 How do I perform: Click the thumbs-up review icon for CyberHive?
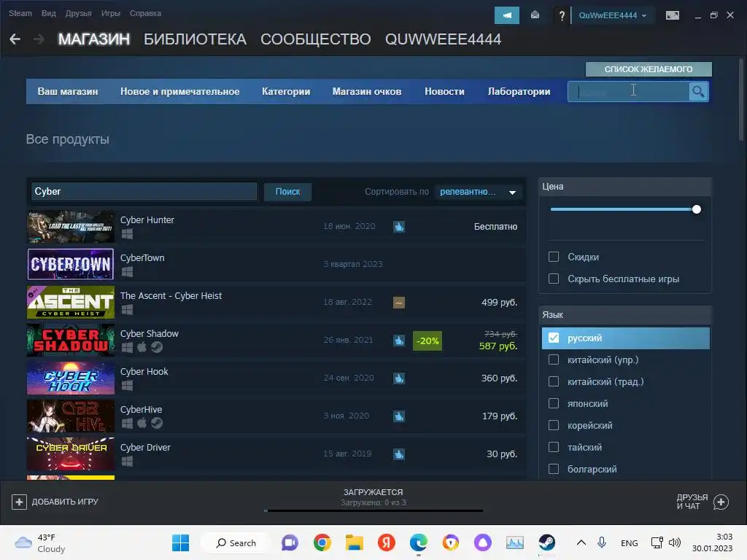pyautogui.click(x=399, y=416)
